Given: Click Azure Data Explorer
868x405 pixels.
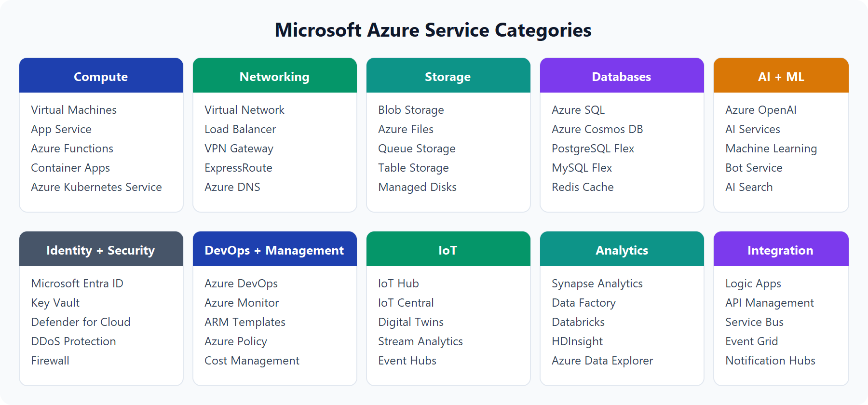Looking at the screenshot, I should pyautogui.click(x=602, y=361).
